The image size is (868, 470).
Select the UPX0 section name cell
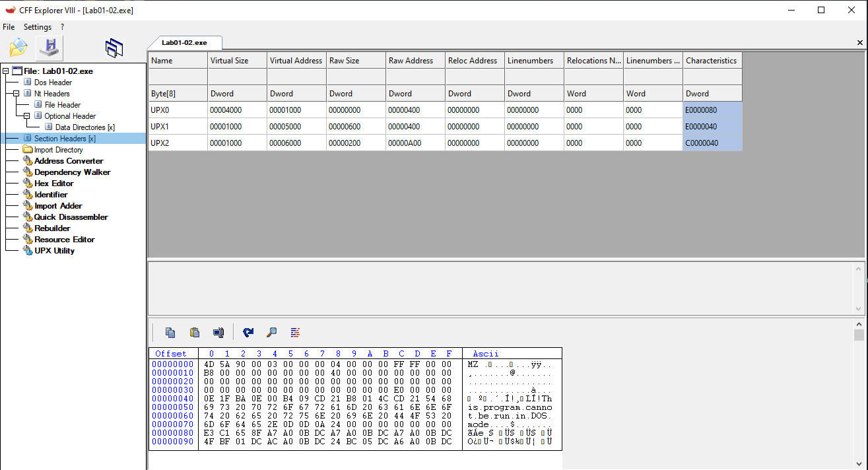click(x=178, y=110)
